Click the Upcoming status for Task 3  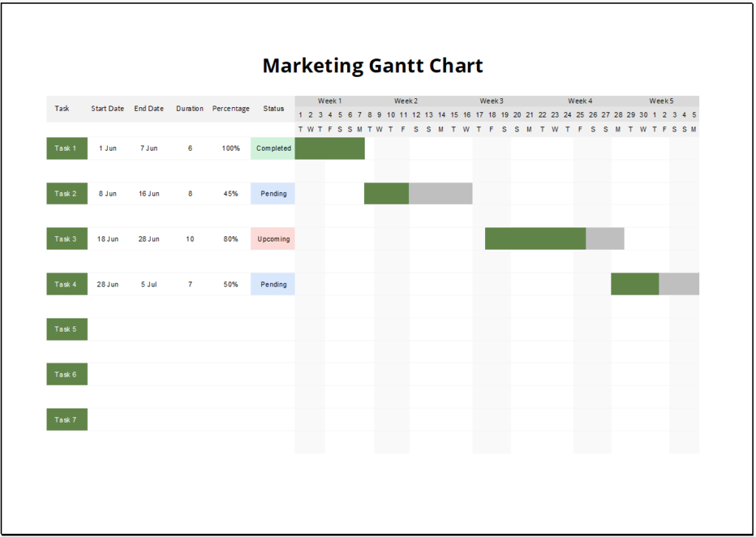click(273, 239)
